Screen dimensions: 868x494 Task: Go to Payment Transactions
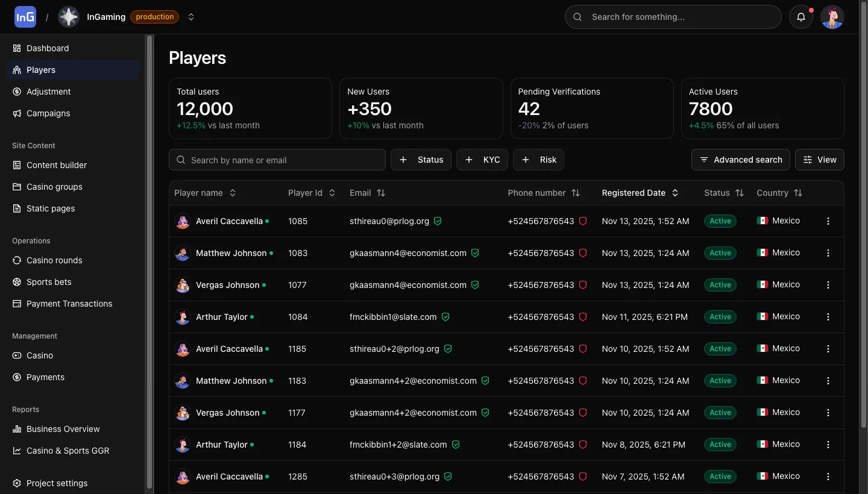69,304
